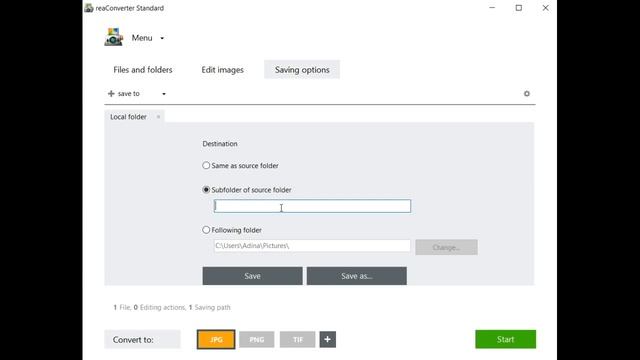Expand the save to dropdown arrow

click(164, 94)
